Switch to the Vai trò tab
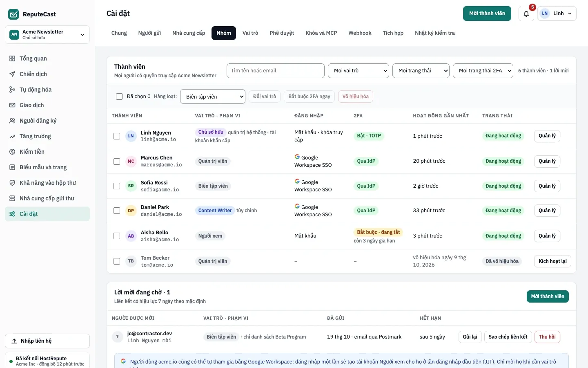The image size is (588, 368). 250,33
